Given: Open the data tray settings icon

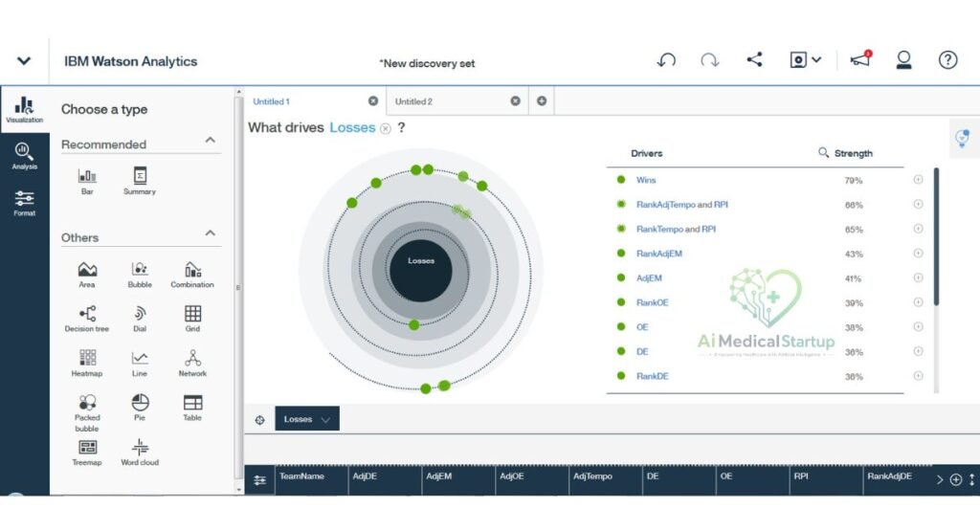Looking at the screenshot, I should coord(259,479).
